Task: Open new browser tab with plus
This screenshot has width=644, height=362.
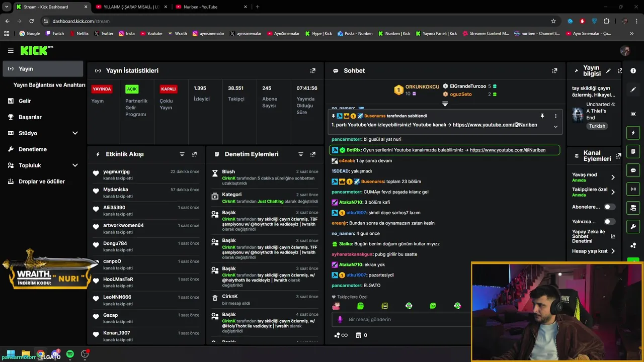Action: pyautogui.click(x=258, y=7)
